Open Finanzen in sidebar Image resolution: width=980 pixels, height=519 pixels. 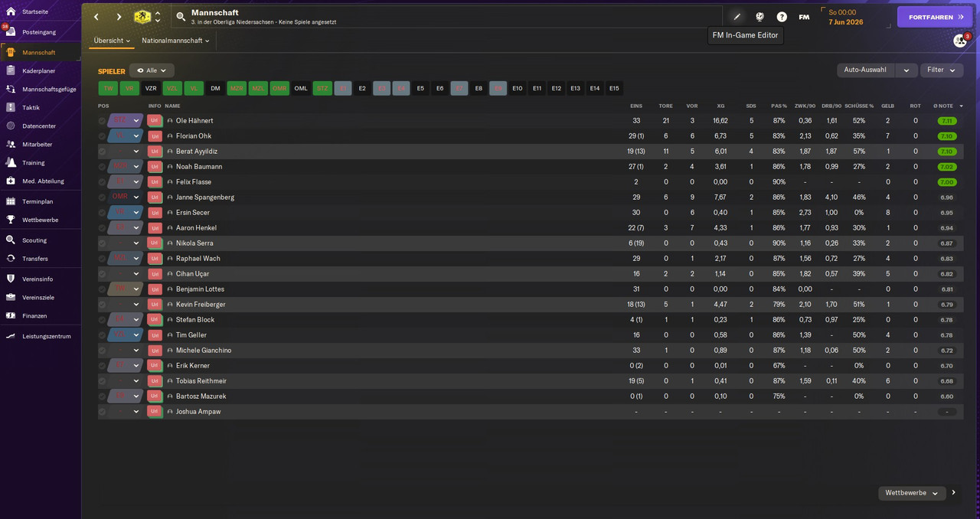[x=34, y=315]
